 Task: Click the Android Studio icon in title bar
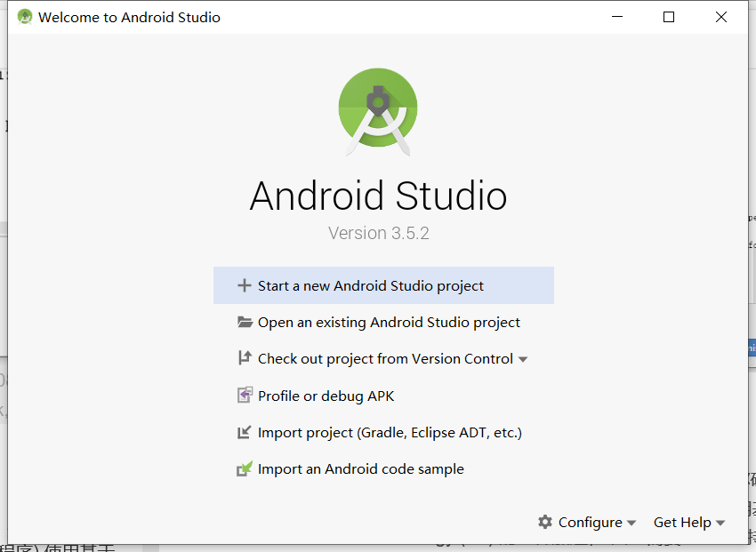tap(25, 17)
